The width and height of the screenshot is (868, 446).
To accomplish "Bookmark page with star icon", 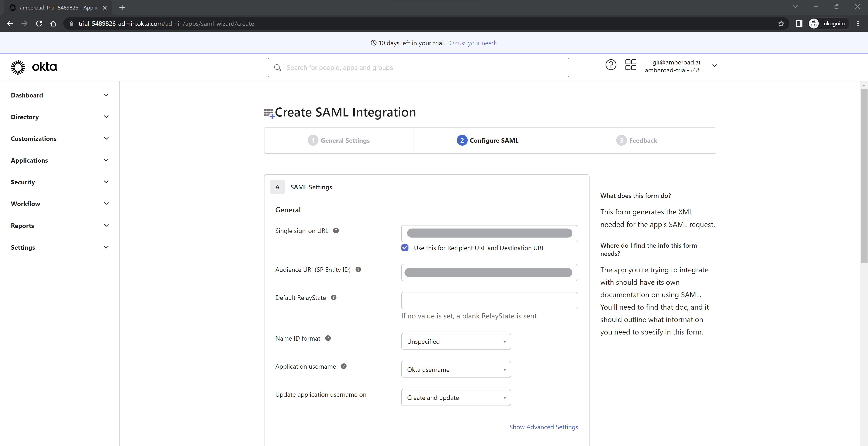I will [x=781, y=24].
